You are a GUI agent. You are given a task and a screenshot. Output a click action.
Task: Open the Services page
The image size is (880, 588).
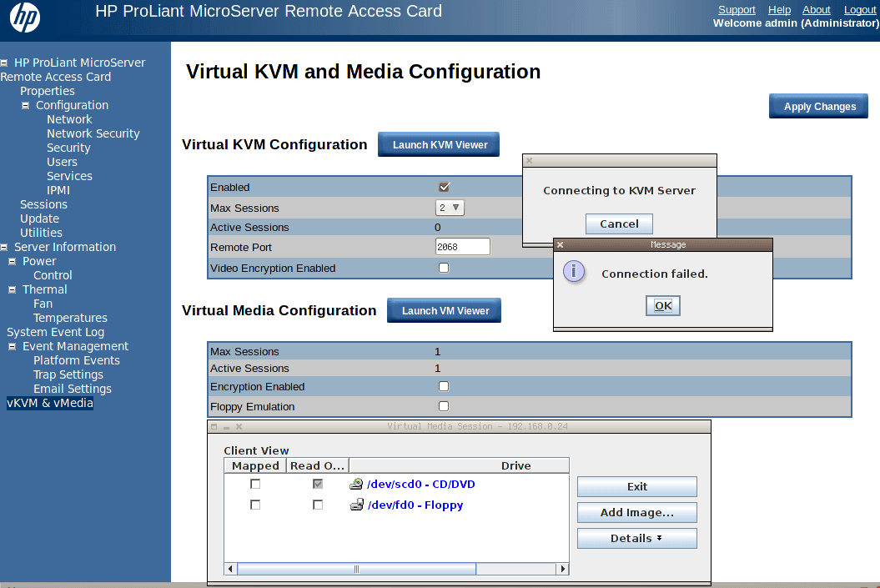tap(69, 176)
